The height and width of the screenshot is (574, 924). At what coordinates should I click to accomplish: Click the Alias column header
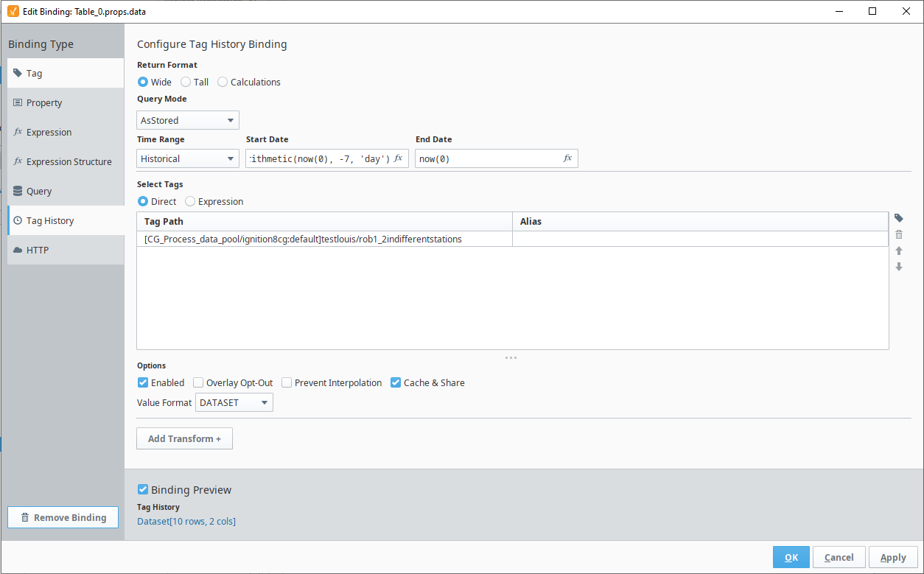[x=700, y=221]
